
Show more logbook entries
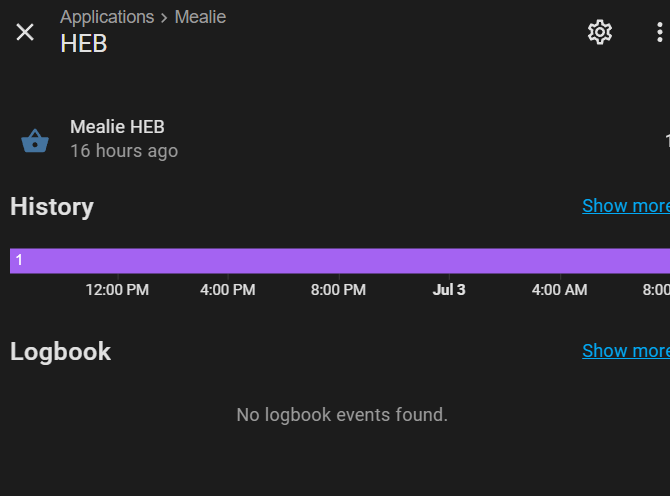[x=626, y=351]
